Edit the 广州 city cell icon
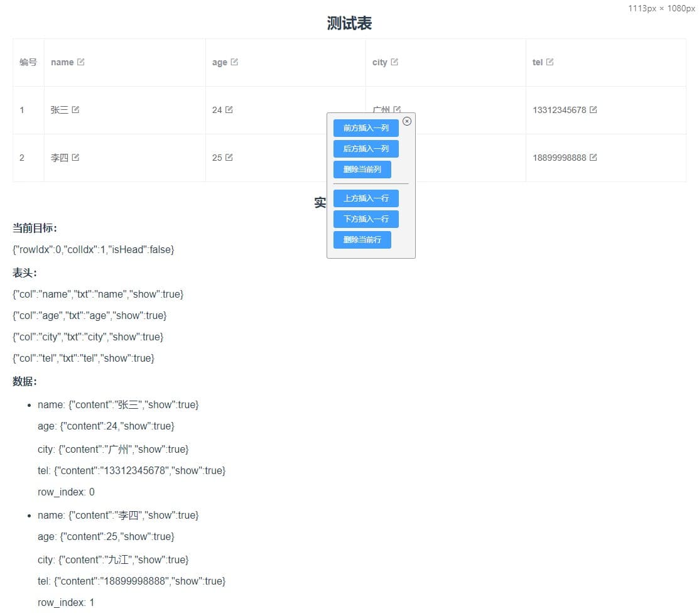Image resolution: width=699 pixels, height=616 pixels. pyautogui.click(x=397, y=109)
